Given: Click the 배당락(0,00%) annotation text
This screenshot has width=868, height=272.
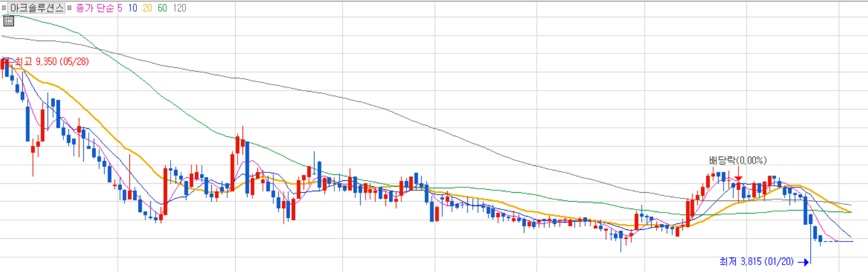Looking at the screenshot, I should pyautogui.click(x=738, y=160).
